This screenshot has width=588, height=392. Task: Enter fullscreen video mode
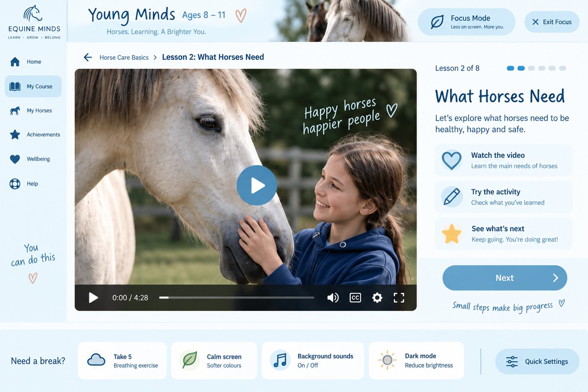click(399, 298)
